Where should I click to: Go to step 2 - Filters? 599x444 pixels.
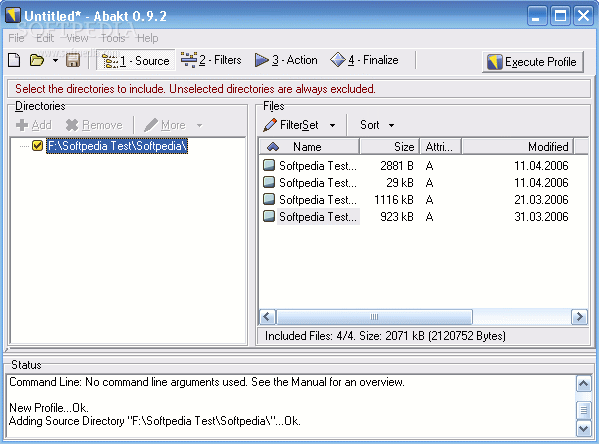pos(211,60)
